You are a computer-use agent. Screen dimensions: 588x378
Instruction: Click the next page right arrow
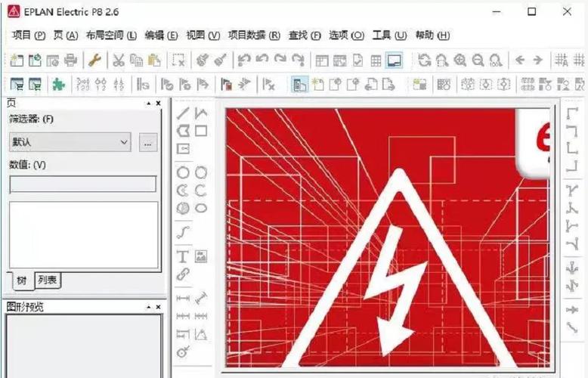point(538,60)
